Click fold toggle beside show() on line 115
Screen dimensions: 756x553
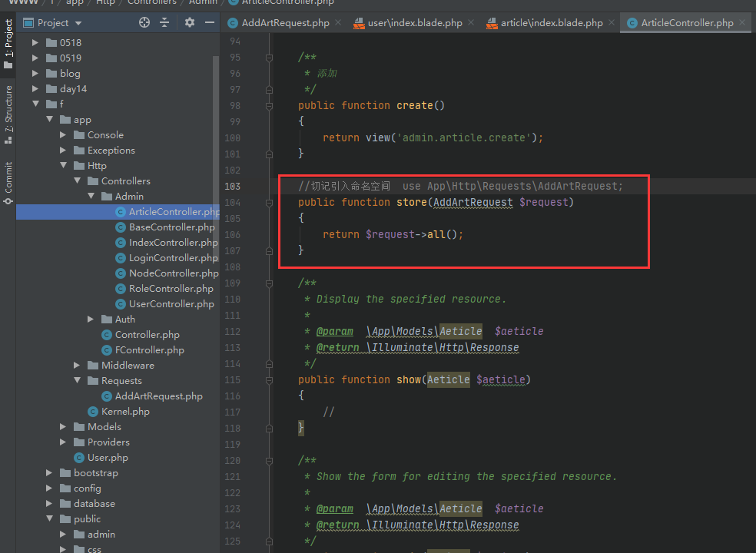pos(269,380)
